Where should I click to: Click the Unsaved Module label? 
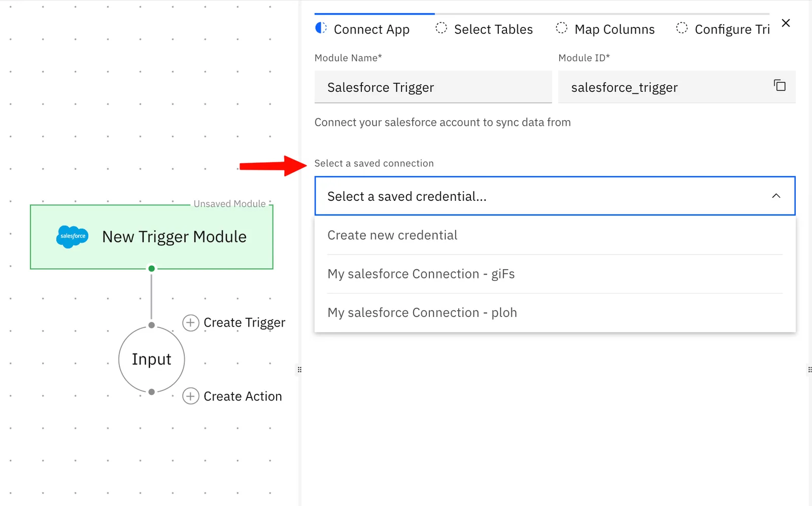[229, 204]
